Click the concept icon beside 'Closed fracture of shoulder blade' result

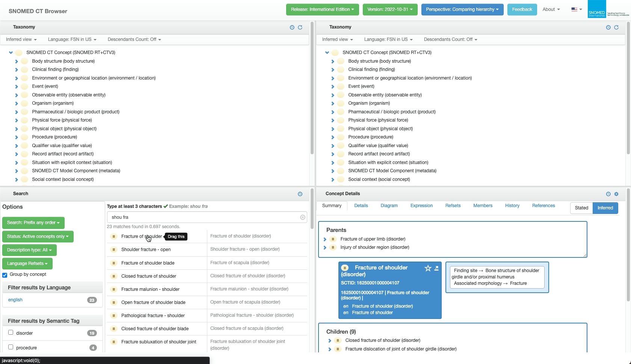coord(114,329)
